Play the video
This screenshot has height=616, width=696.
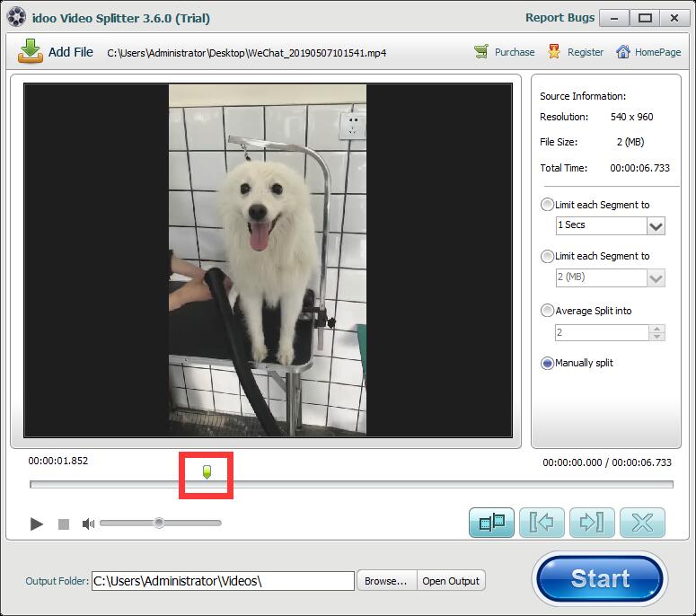pyautogui.click(x=37, y=524)
